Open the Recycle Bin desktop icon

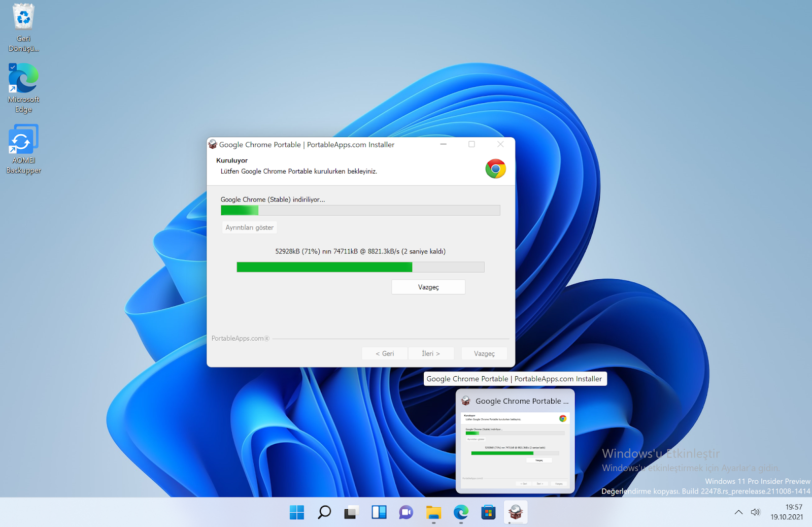pyautogui.click(x=23, y=27)
